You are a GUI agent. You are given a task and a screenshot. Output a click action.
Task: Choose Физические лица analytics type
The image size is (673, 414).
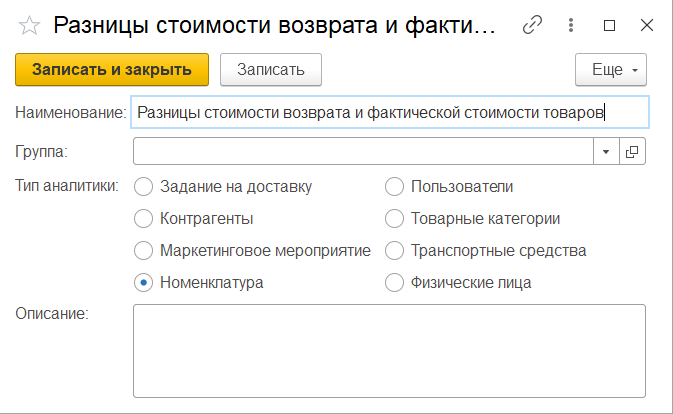point(394,282)
